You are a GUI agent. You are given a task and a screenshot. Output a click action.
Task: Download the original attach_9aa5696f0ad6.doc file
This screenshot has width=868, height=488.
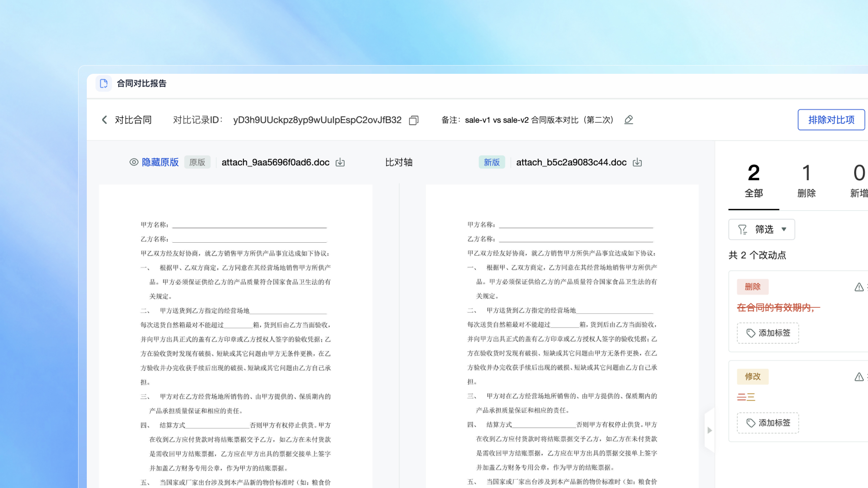pos(340,162)
